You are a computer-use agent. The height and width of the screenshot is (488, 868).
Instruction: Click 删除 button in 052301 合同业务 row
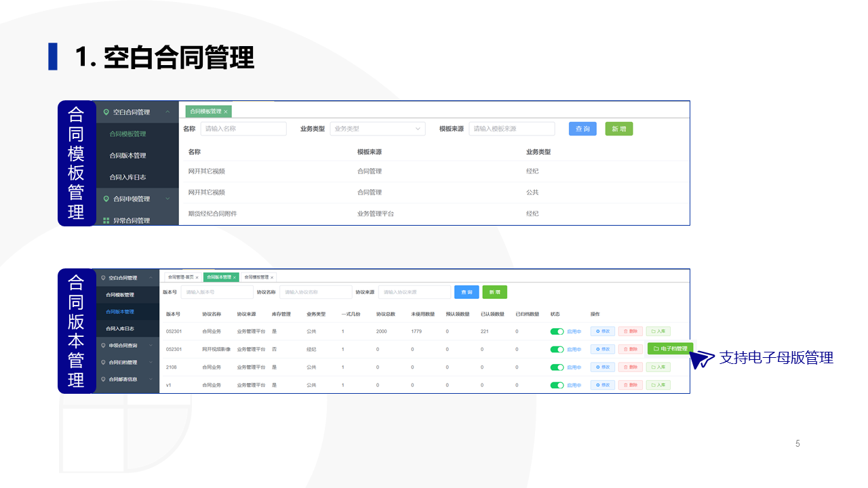(x=631, y=331)
